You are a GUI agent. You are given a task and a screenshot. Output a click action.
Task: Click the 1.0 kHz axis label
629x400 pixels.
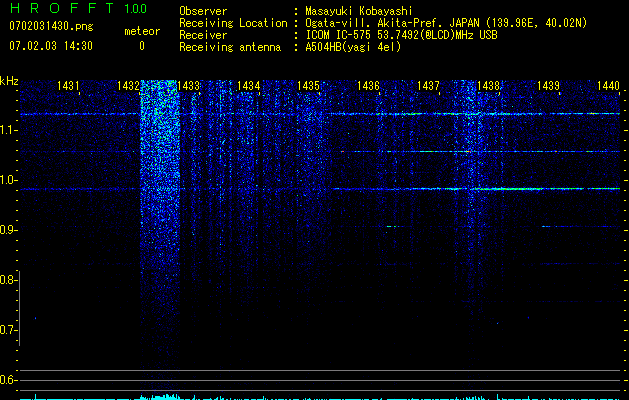point(8,180)
